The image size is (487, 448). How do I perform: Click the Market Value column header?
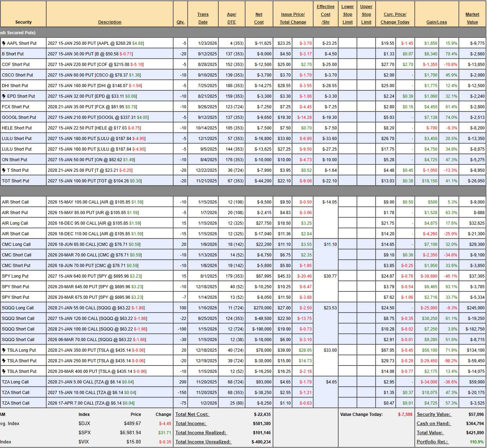pos(472,18)
